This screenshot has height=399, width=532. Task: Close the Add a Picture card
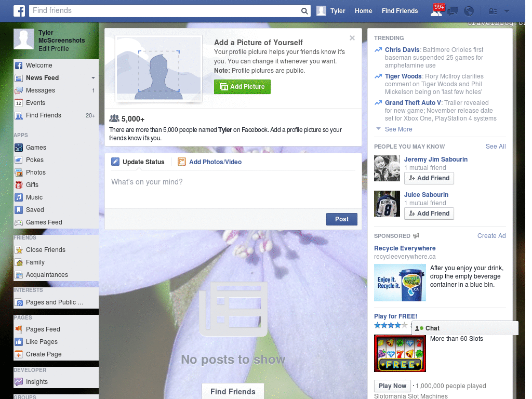point(352,38)
